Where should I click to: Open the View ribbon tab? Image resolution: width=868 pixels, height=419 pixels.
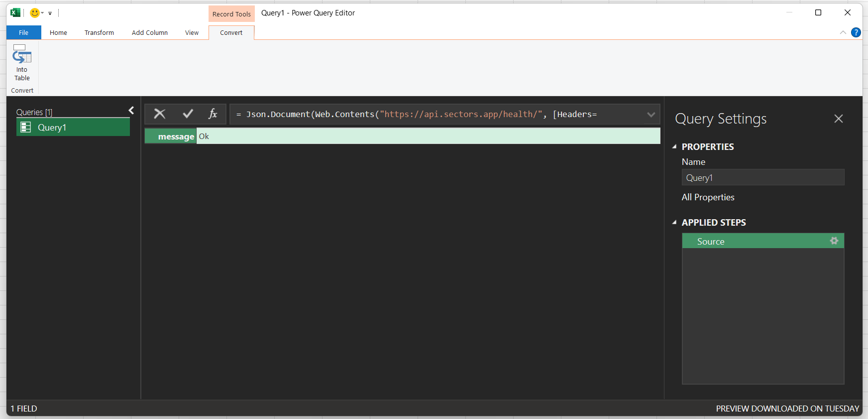pos(192,32)
